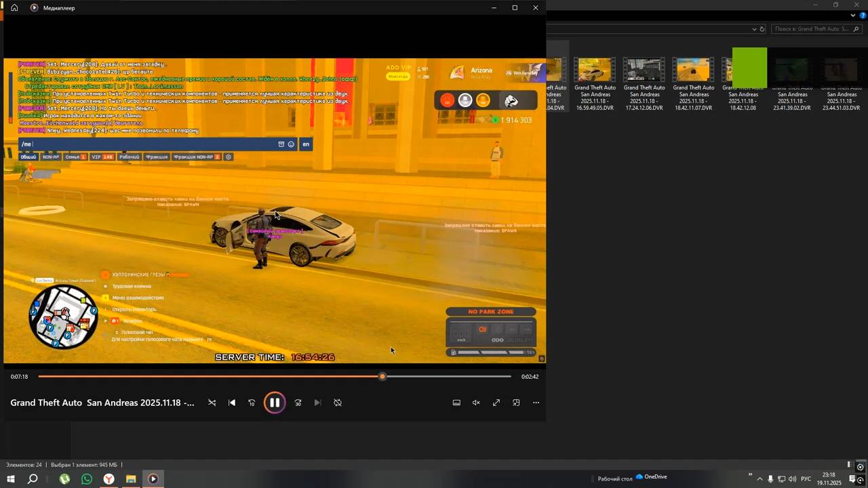Switch to mini player view

(x=516, y=403)
